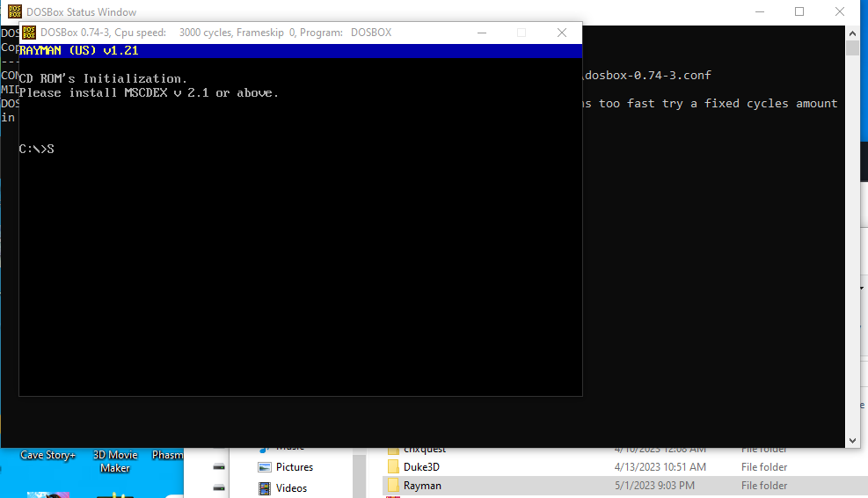Click the Status Window scrollbar up arrow
Image resolution: width=868 pixels, height=498 pixels.
coord(852,33)
